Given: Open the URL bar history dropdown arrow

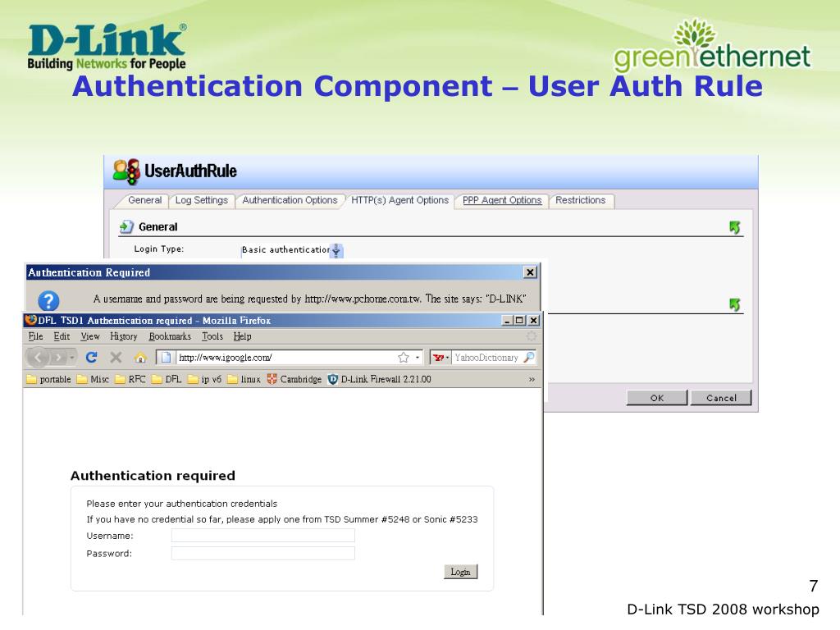Looking at the screenshot, I should point(418,358).
